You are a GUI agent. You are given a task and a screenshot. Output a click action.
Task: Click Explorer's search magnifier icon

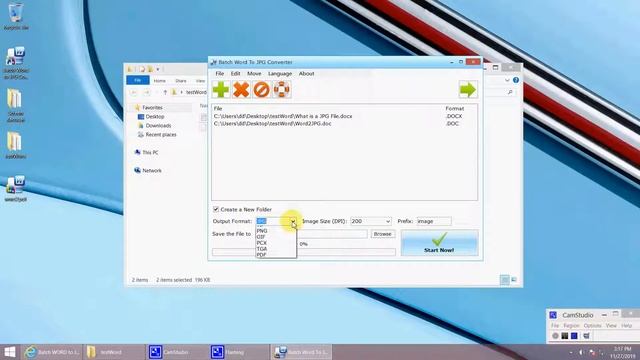pyautogui.click(x=510, y=93)
